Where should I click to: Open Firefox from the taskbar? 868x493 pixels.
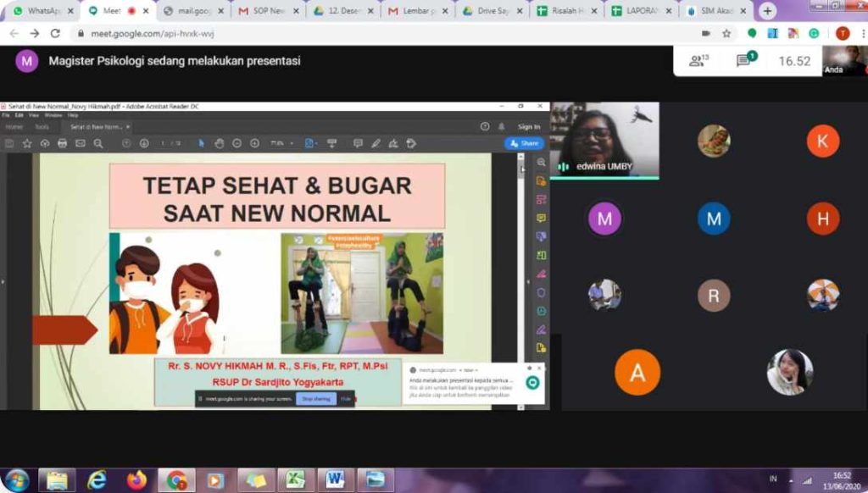[136, 480]
